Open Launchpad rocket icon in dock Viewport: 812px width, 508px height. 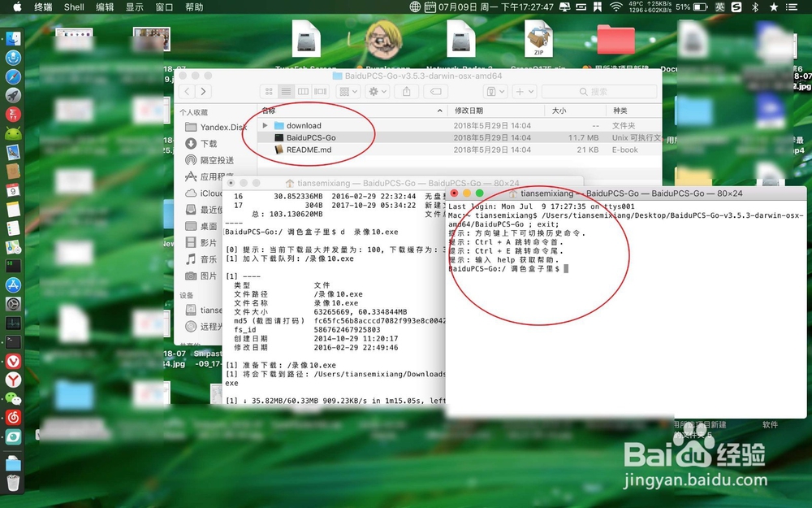13,95
